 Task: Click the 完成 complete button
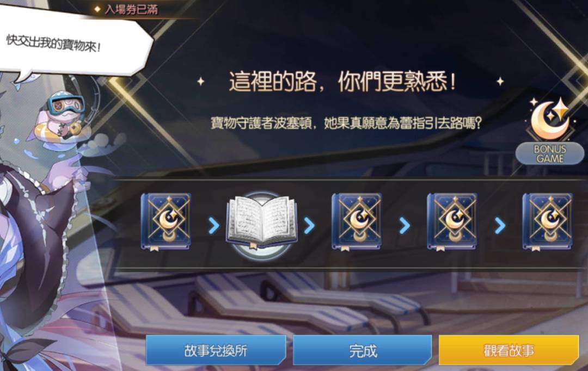(x=362, y=350)
